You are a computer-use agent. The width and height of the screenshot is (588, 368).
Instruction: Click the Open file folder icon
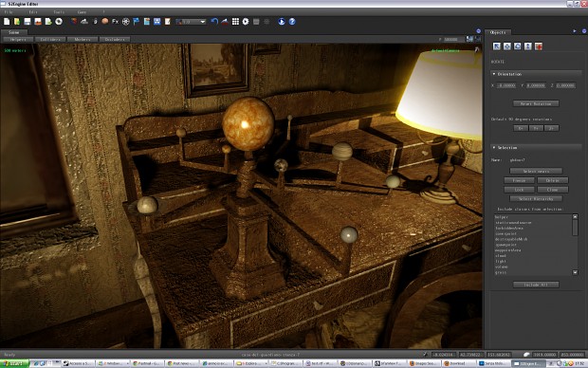(17, 22)
